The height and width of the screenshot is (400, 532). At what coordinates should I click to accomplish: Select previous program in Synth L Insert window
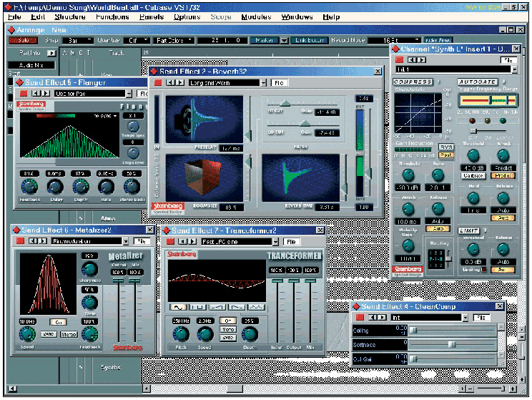pos(412,60)
